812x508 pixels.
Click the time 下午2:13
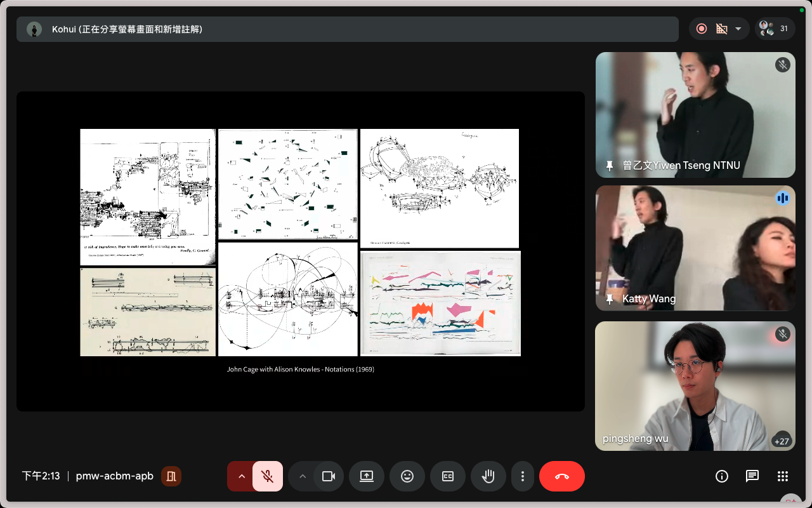tap(41, 476)
